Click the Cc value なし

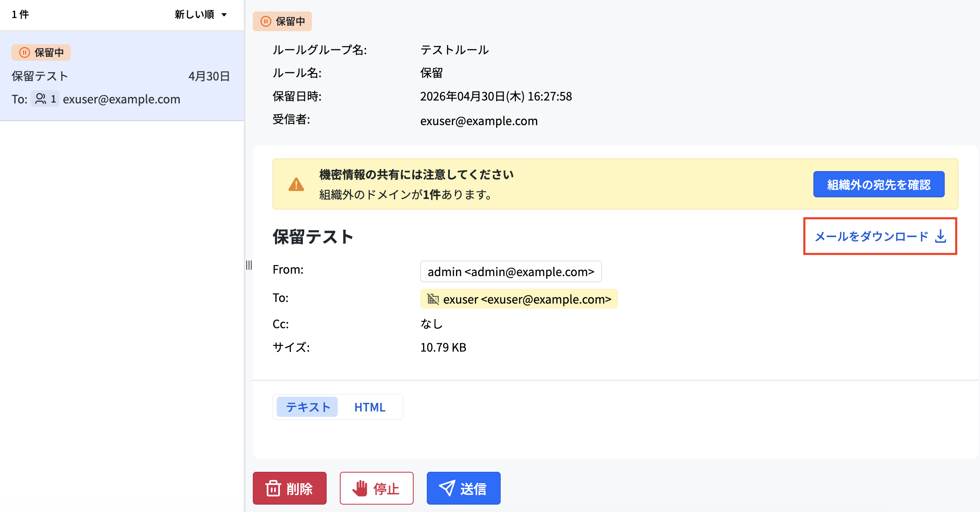[x=431, y=324]
